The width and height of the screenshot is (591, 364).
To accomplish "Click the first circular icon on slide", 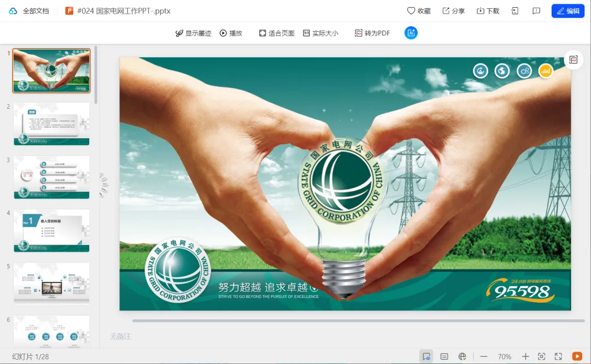I will click(480, 71).
